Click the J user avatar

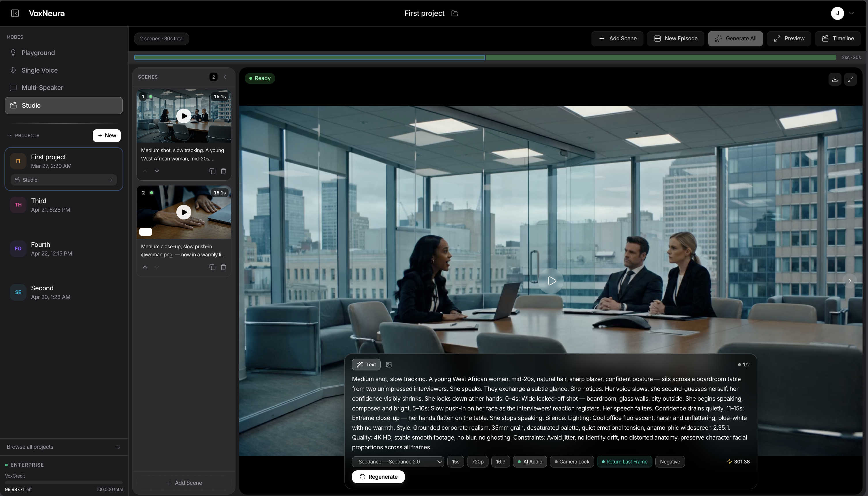[x=837, y=13]
